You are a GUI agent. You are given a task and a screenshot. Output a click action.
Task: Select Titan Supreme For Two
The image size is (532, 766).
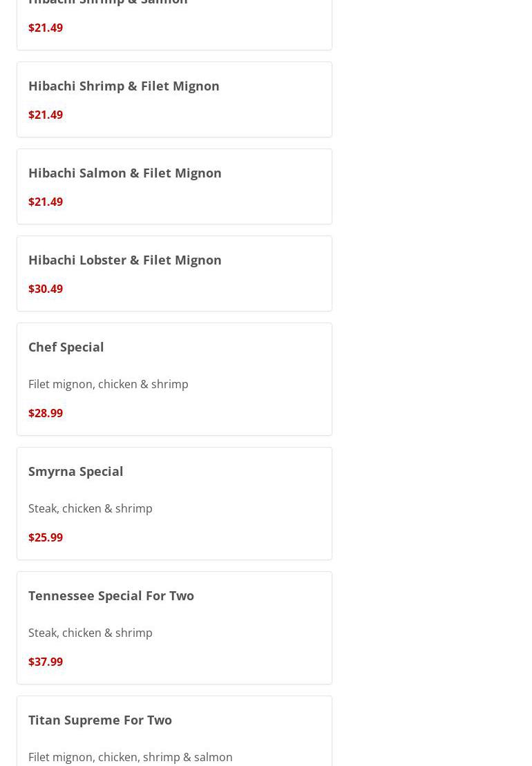[100, 720]
